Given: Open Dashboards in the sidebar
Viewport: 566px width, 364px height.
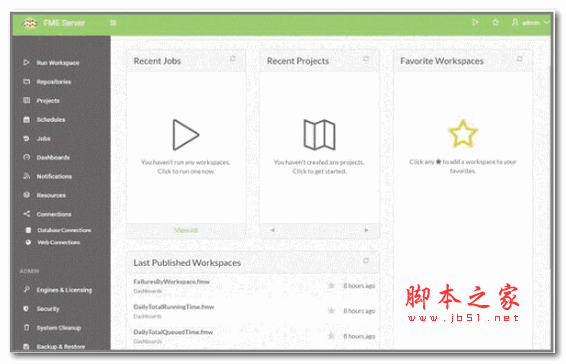Looking at the screenshot, I should [x=53, y=157].
